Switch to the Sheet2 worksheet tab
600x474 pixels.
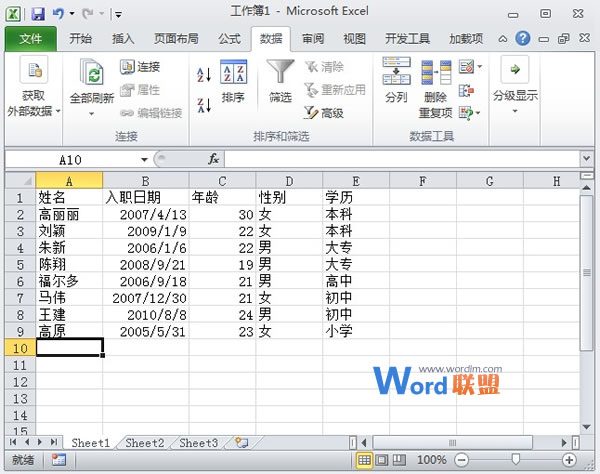(x=144, y=442)
